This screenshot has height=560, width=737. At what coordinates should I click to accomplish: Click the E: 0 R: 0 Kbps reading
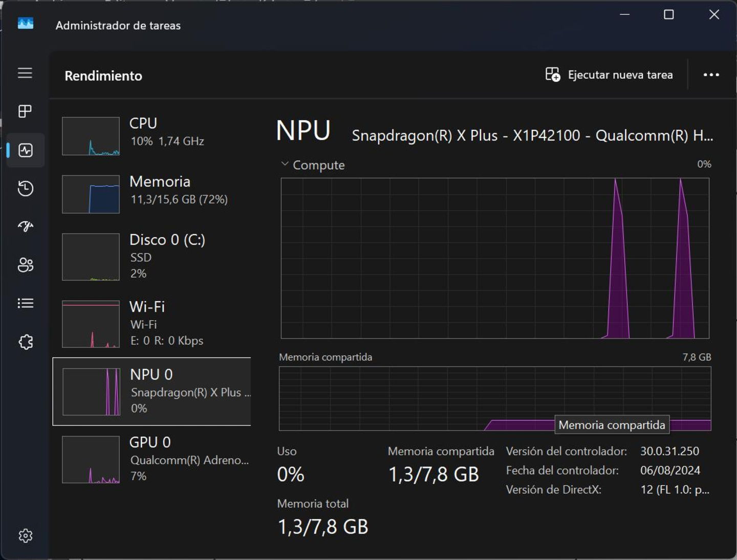[x=167, y=341]
